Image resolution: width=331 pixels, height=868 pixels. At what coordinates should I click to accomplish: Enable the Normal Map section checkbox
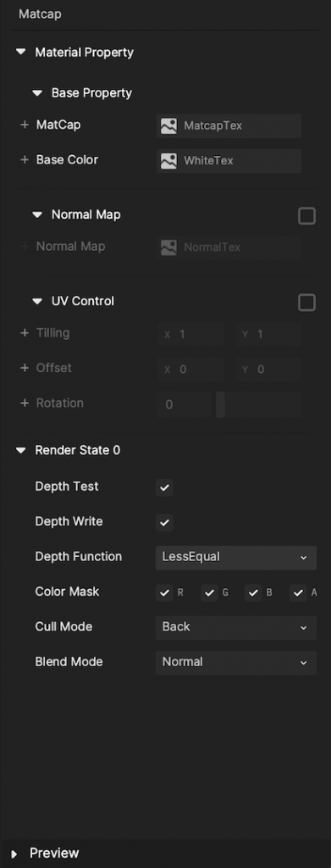[x=306, y=216]
